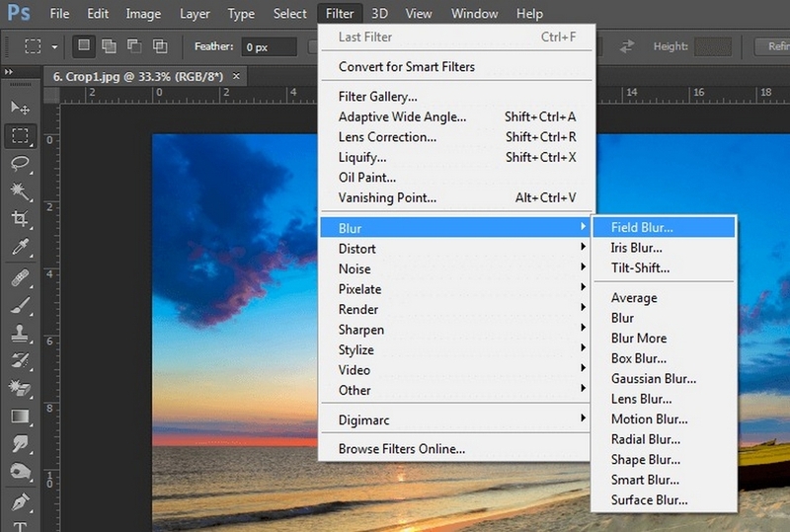The width and height of the screenshot is (790, 532).
Task: Click the Feather input field
Action: [x=269, y=46]
